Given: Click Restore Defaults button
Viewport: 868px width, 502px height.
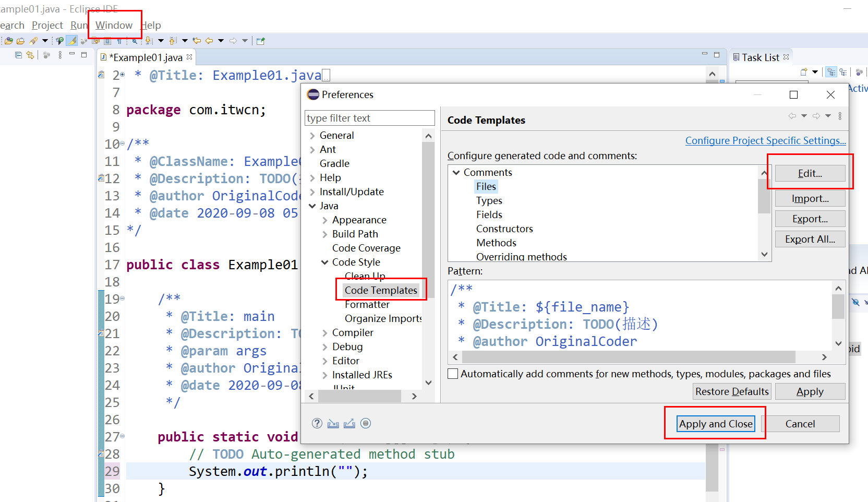Looking at the screenshot, I should click(732, 391).
